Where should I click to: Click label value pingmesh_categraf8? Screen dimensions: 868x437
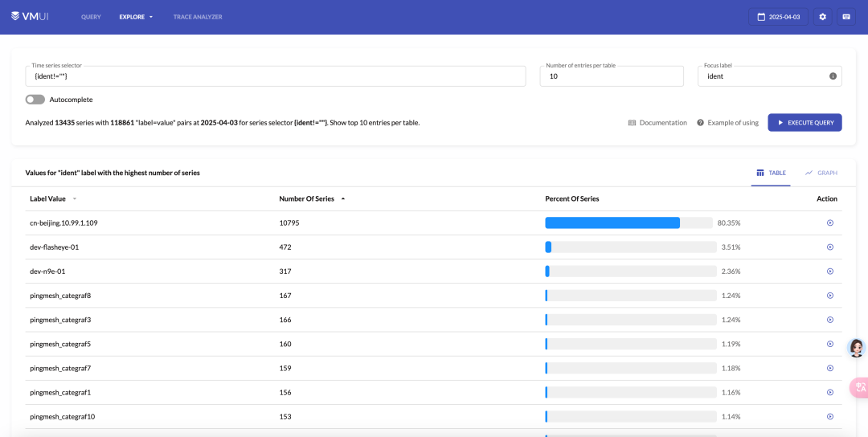[60, 296]
